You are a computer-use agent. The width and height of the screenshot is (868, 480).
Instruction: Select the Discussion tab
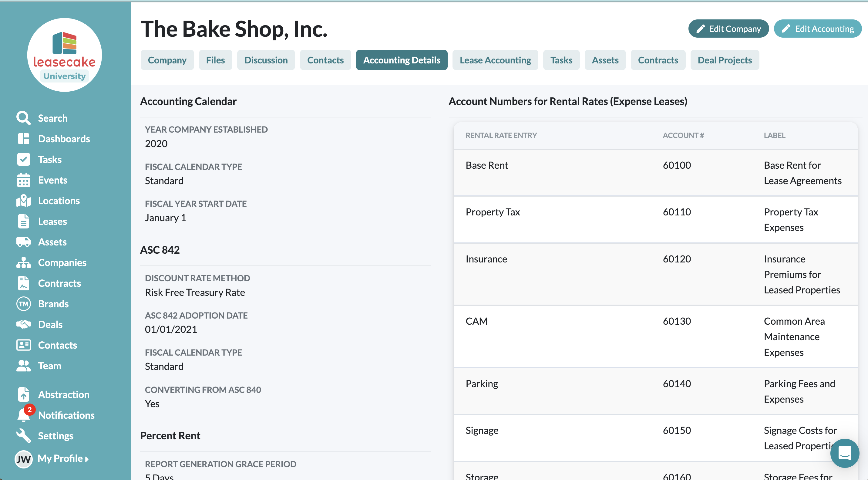pos(266,60)
